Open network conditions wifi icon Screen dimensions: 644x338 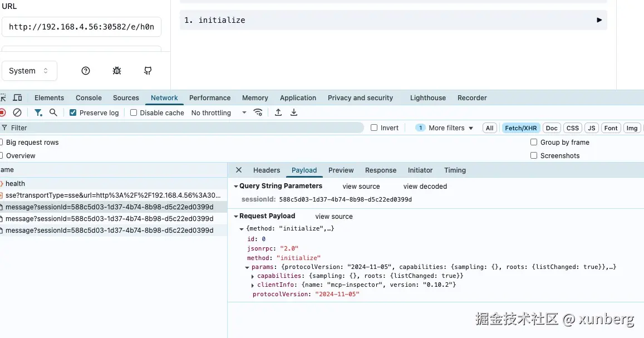point(258,112)
